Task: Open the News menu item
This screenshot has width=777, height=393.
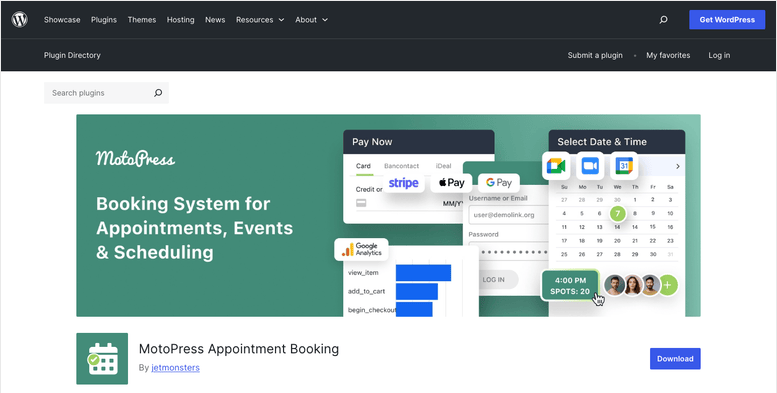Action: [215, 20]
